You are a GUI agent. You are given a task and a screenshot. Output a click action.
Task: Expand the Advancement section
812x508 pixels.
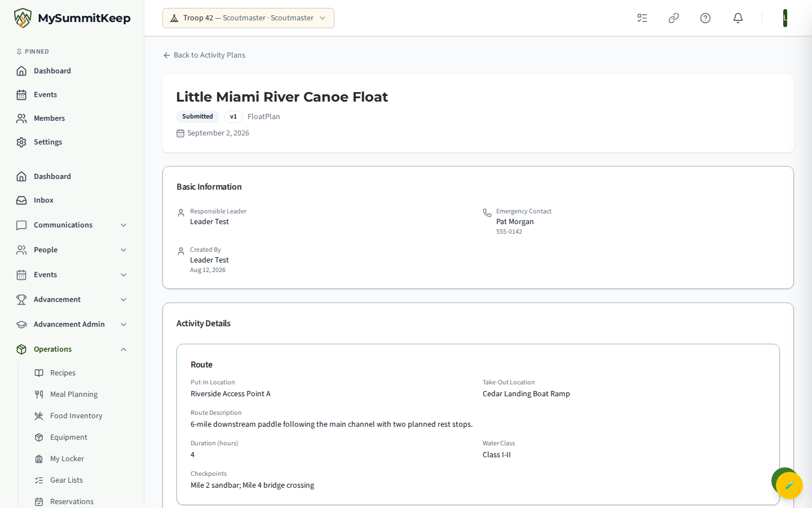pos(72,299)
